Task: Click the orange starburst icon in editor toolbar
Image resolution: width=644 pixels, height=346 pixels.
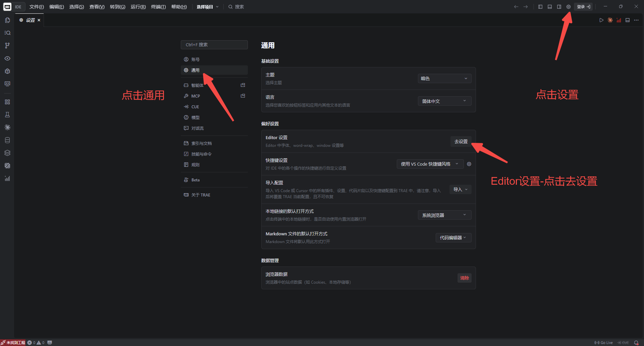Action: (610, 20)
